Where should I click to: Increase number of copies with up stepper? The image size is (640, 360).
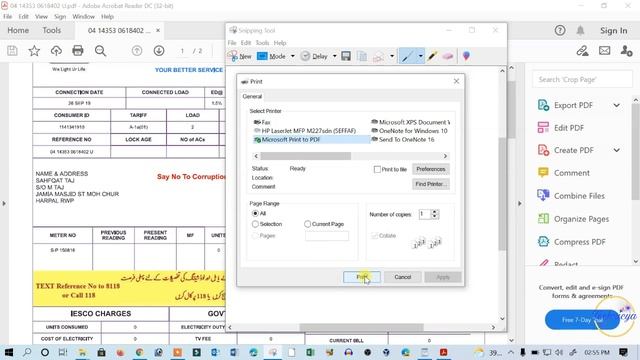pos(435,211)
